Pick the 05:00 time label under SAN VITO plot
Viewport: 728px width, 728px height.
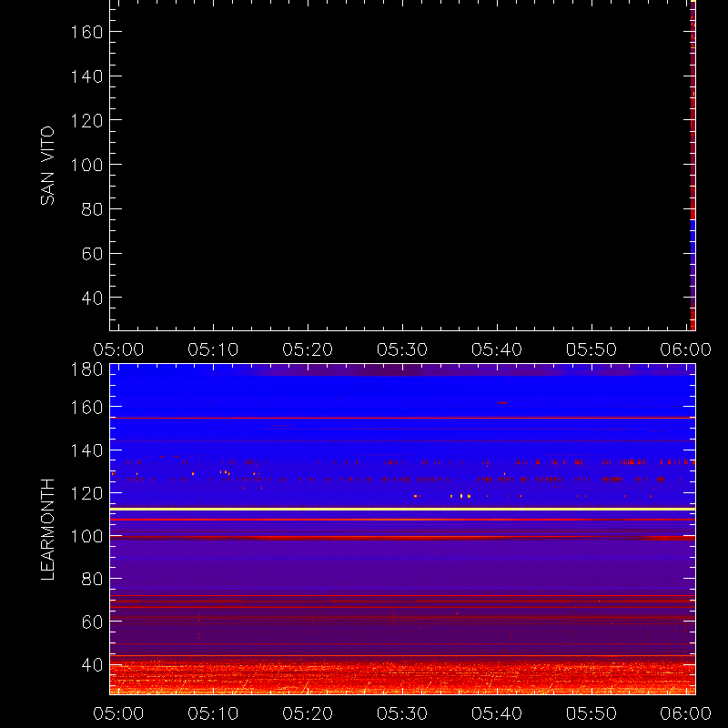[118, 349]
